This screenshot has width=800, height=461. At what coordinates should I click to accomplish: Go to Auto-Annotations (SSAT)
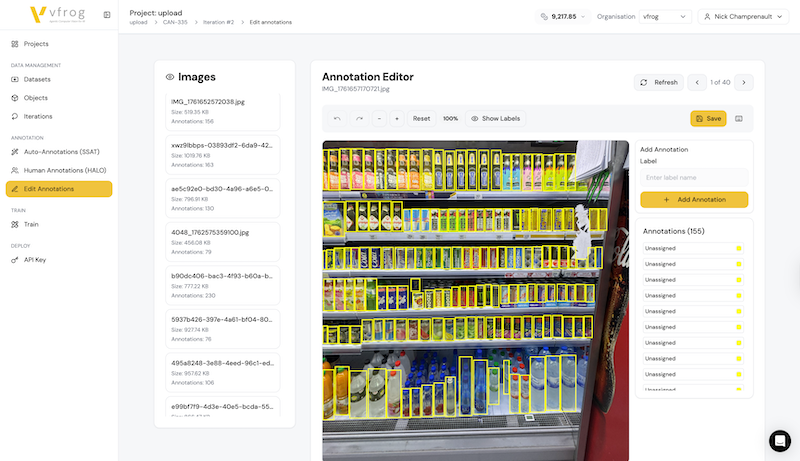61,152
